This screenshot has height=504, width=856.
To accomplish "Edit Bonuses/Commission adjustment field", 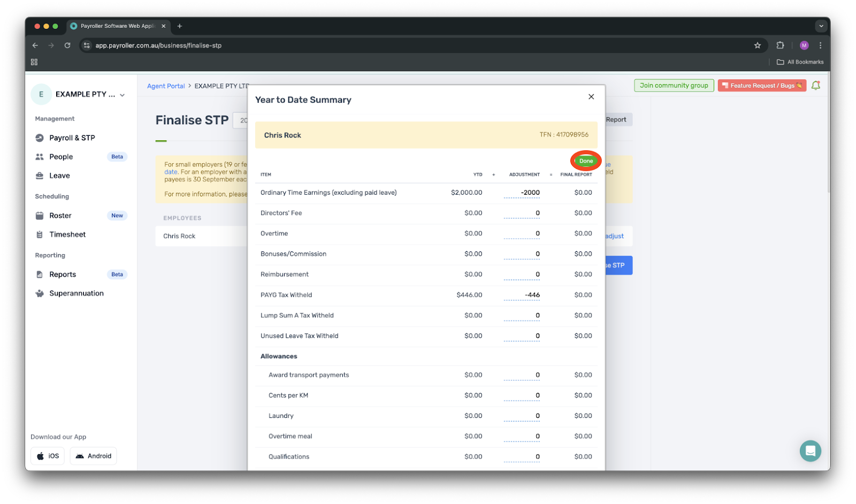I will click(x=522, y=254).
